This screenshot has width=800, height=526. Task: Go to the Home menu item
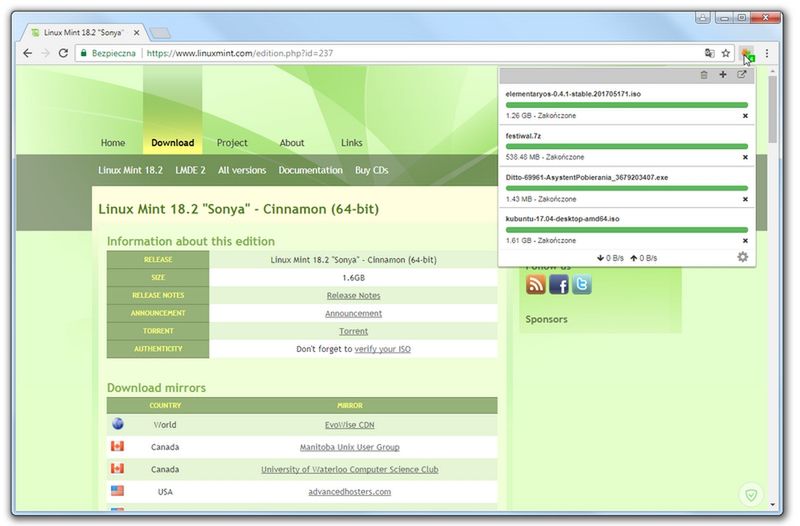(x=113, y=143)
